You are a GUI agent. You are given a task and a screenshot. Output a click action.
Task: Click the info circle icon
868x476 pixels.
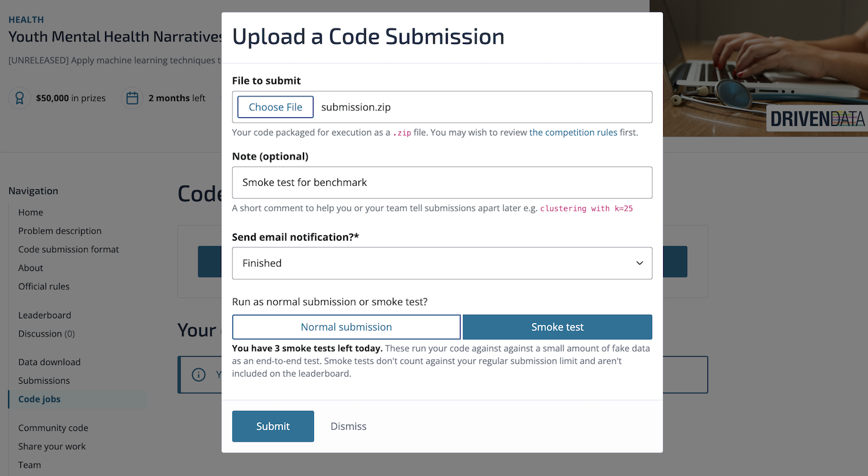tap(198, 374)
